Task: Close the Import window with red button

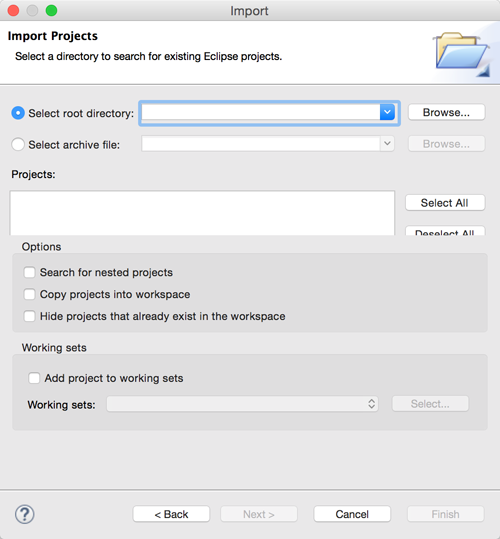Action: click(x=13, y=10)
